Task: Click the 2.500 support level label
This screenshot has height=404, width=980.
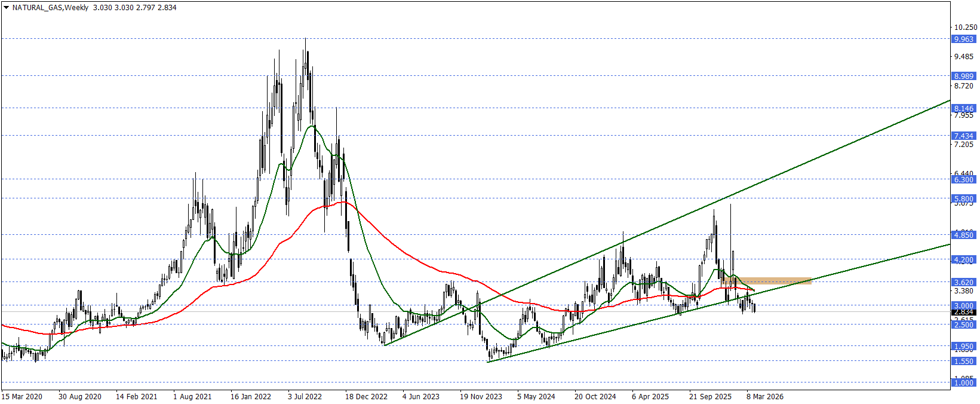Action: (963, 325)
